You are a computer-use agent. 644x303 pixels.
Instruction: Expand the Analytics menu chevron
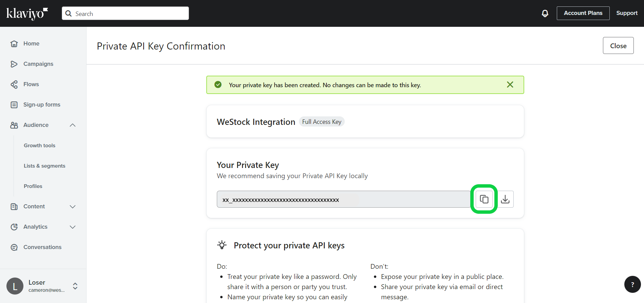(x=73, y=227)
